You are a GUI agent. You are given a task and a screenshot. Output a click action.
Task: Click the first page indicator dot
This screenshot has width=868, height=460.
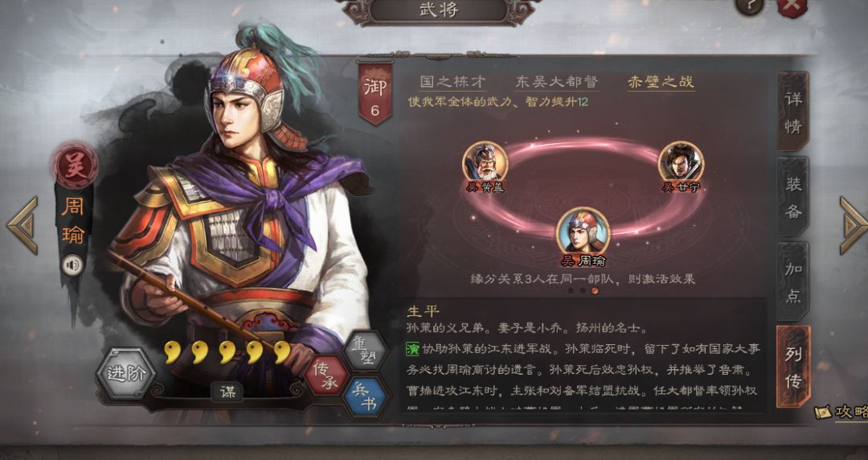click(571, 290)
